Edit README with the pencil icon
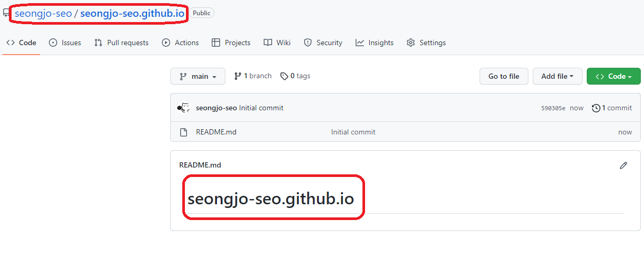 click(x=624, y=165)
